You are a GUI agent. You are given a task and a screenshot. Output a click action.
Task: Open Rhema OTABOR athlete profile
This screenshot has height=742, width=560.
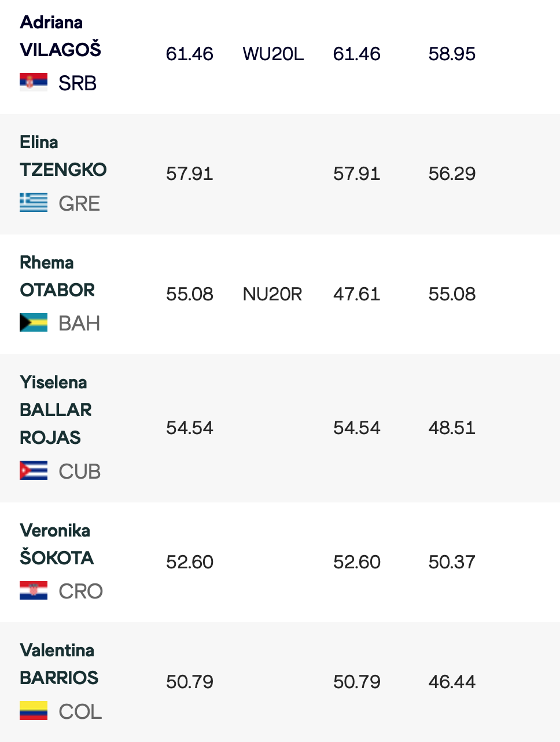[57, 277]
